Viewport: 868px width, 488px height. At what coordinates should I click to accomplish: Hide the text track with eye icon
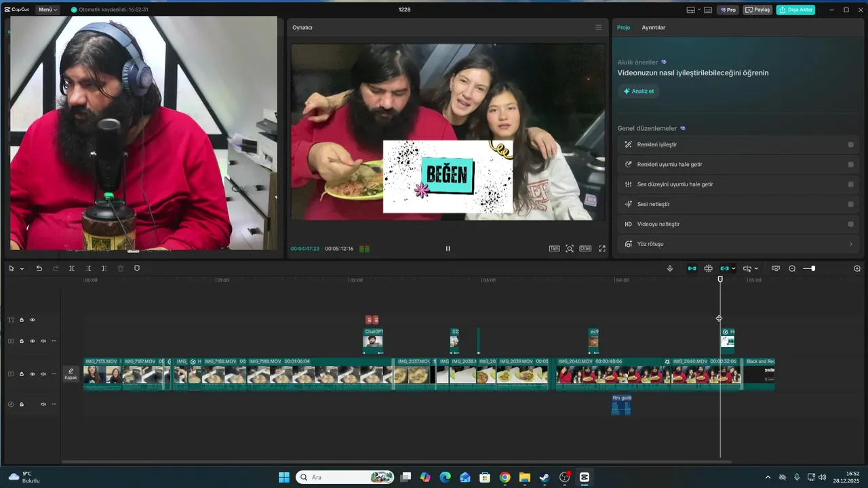pyautogui.click(x=33, y=320)
